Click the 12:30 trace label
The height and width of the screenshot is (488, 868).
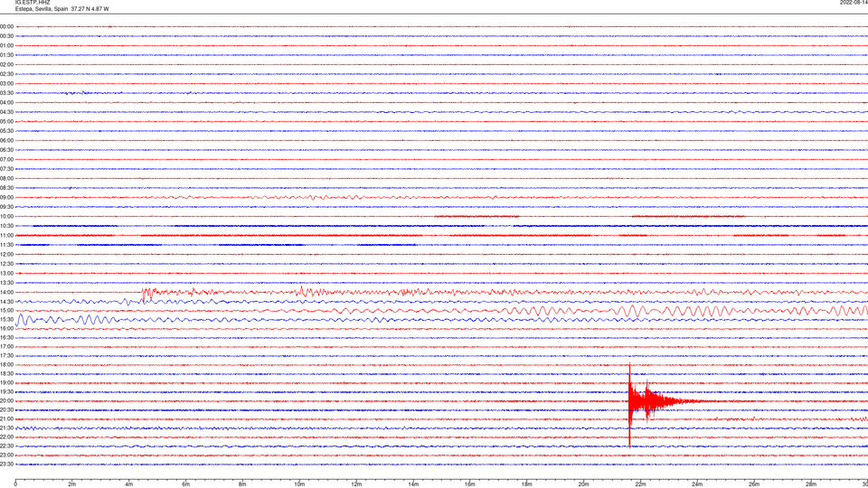coord(6,264)
